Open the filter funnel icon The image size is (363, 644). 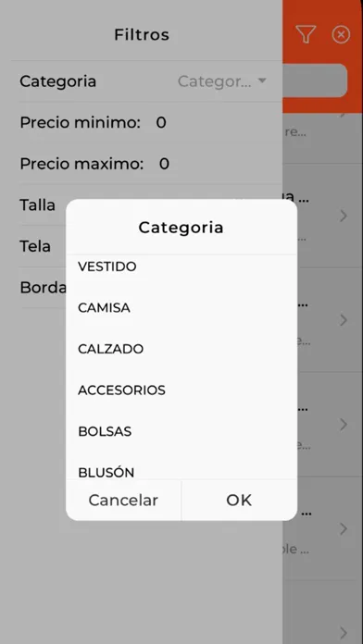coord(306,34)
